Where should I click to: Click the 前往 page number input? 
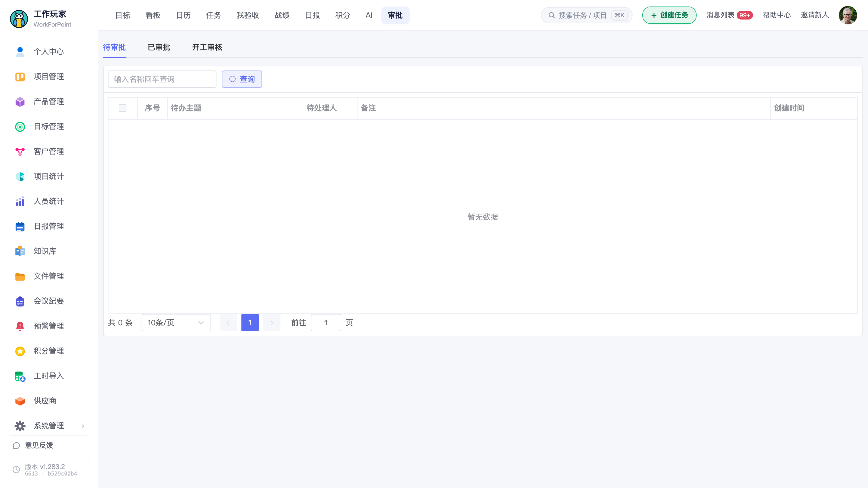[326, 323]
